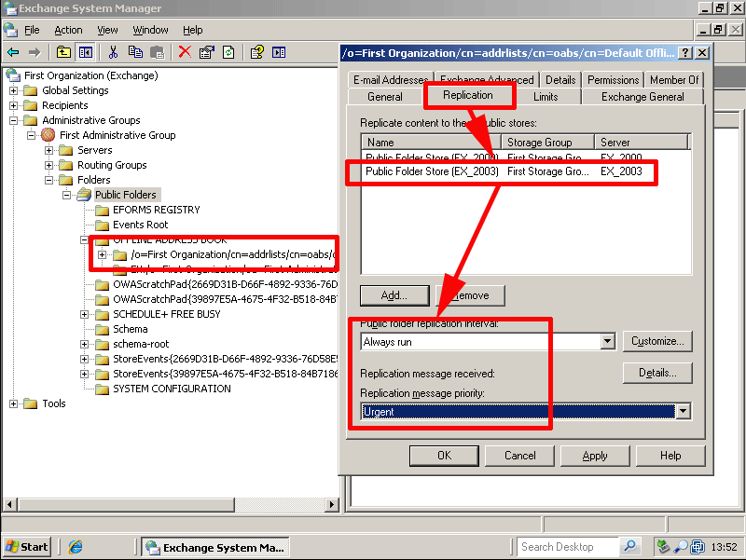This screenshot has height=560, width=746.
Task: Click the tray icon showing a magnifier
Action: tap(681, 547)
